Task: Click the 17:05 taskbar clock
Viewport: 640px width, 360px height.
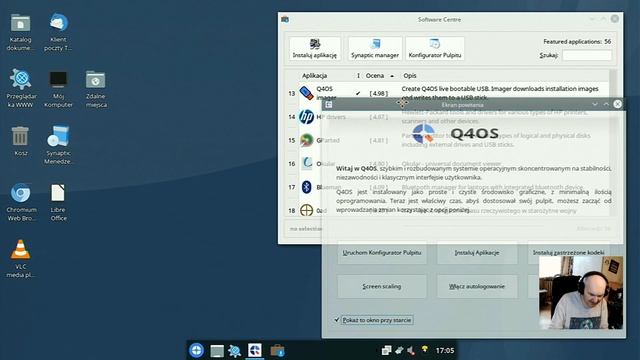Action: tap(444, 350)
